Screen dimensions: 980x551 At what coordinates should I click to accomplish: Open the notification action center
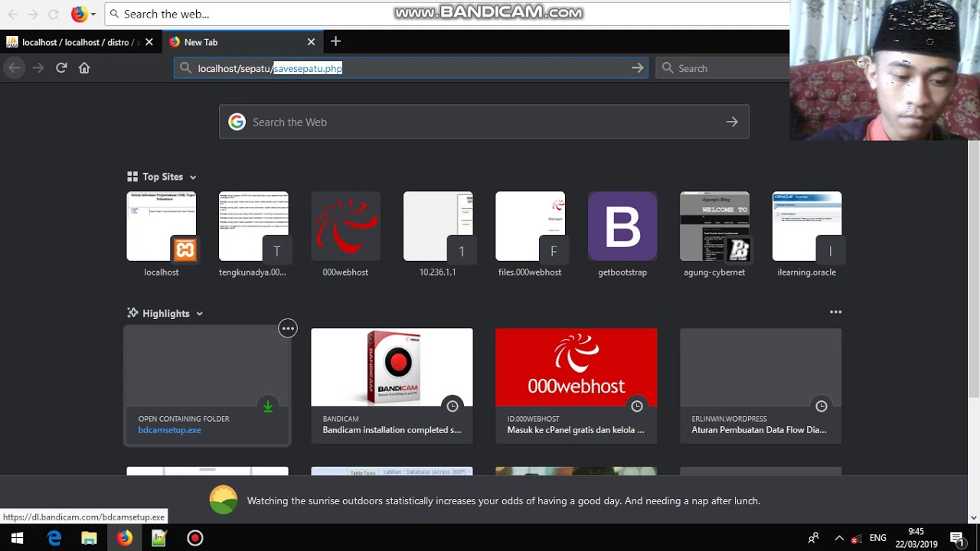pyautogui.click(x=956, y=538)
